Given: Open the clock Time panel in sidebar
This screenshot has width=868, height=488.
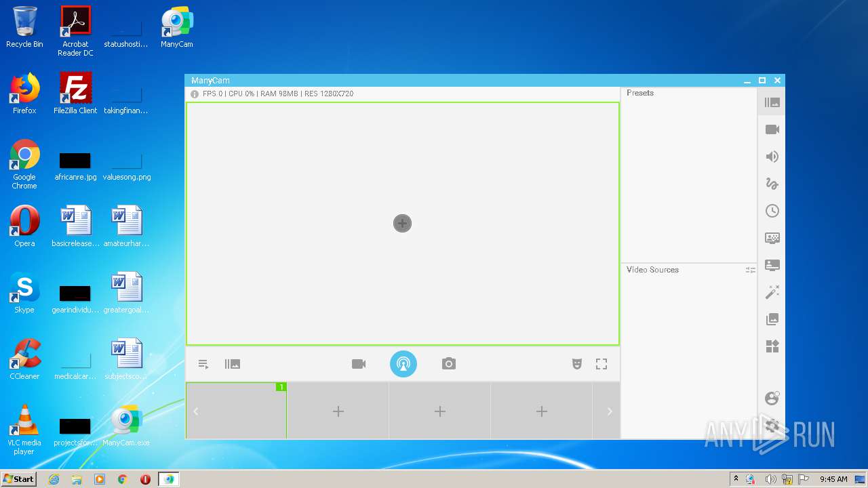Looking at the screenshot, I should point(772,211).
